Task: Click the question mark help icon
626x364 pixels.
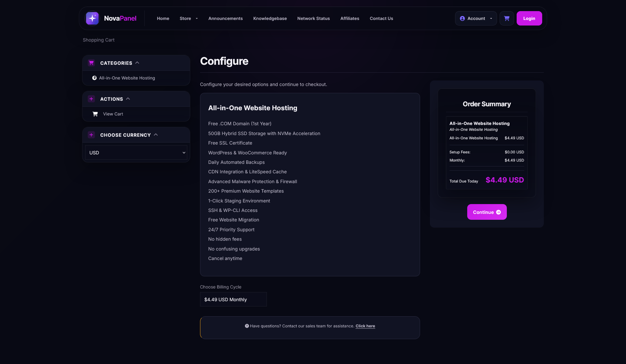Action: (x=247, y=326)
